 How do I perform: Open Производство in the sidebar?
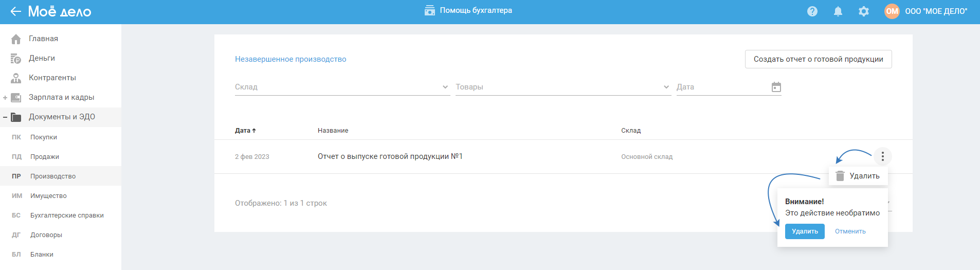(52, 176)
